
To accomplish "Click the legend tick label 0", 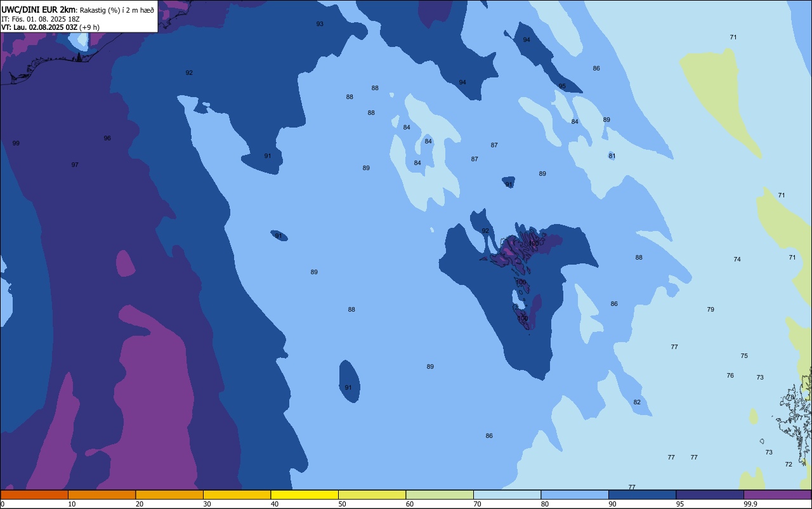I will coord(3,504).
